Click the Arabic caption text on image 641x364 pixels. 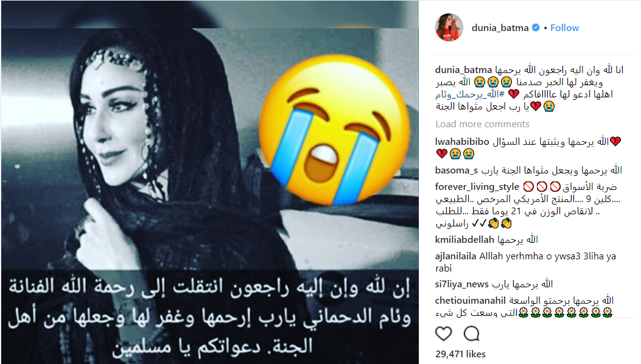[x=209, y=317]
